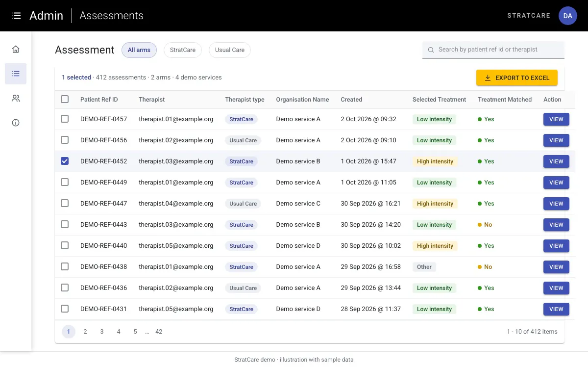Check the DEMO-REF-0443 row checkbox
Viewport: 588px width, 368px height.
(65, 224)
